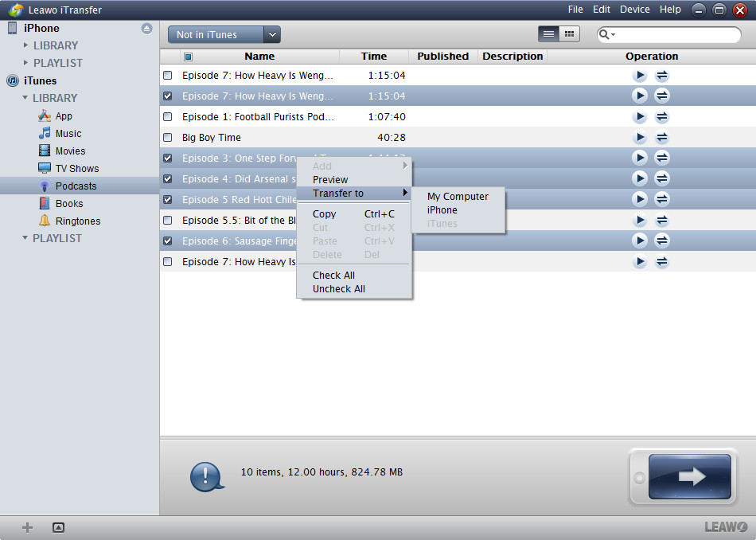Click the blue information alert icon
The image size is (756, 540).
point(207,477)
